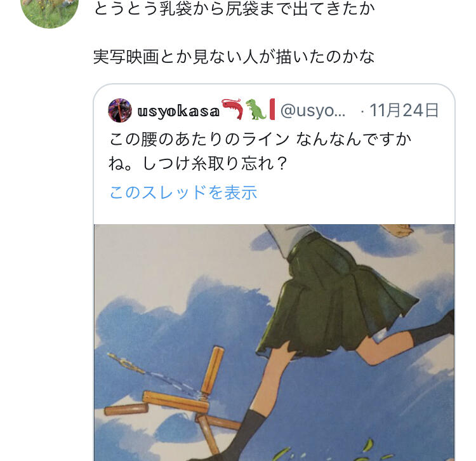476x461 pixels.
Task: Click the red bar emoji after dinosaur
Action: click(x=272, y=109)
